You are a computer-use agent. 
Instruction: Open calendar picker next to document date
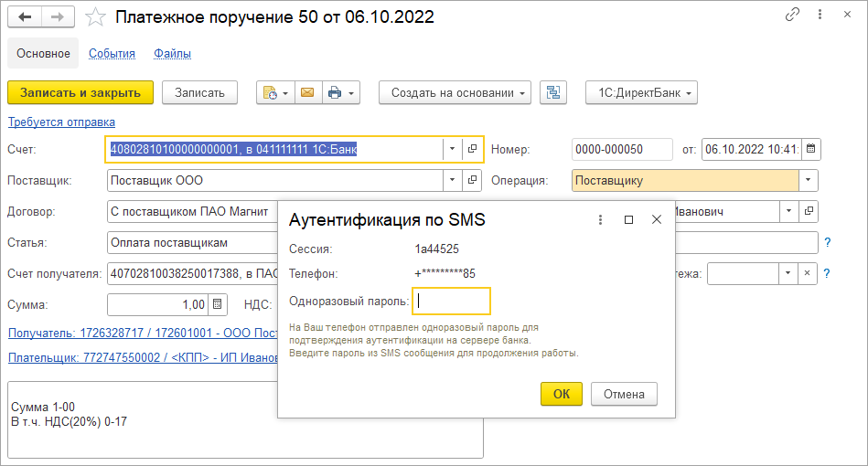pos(811,149)
